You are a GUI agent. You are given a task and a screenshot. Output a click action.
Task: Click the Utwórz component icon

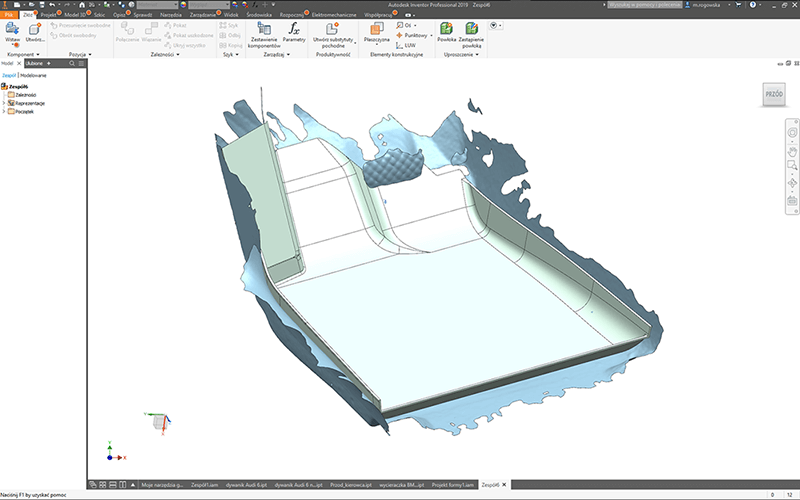(35, 30)
